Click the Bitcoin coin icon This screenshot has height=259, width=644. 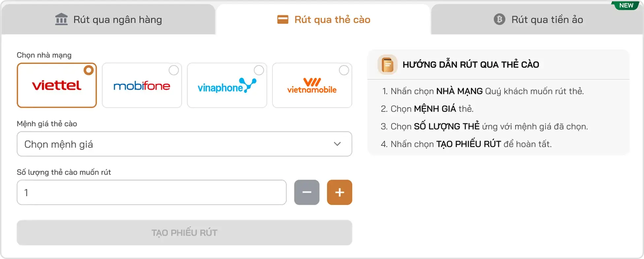[499, 19]
